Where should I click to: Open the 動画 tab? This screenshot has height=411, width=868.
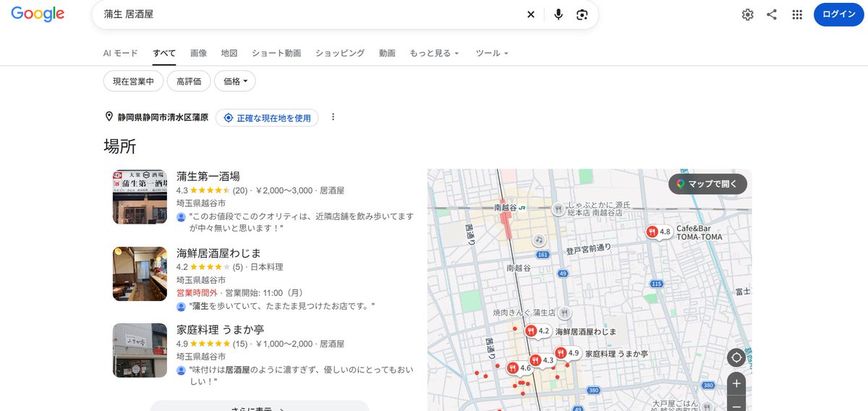coord(387,53)
